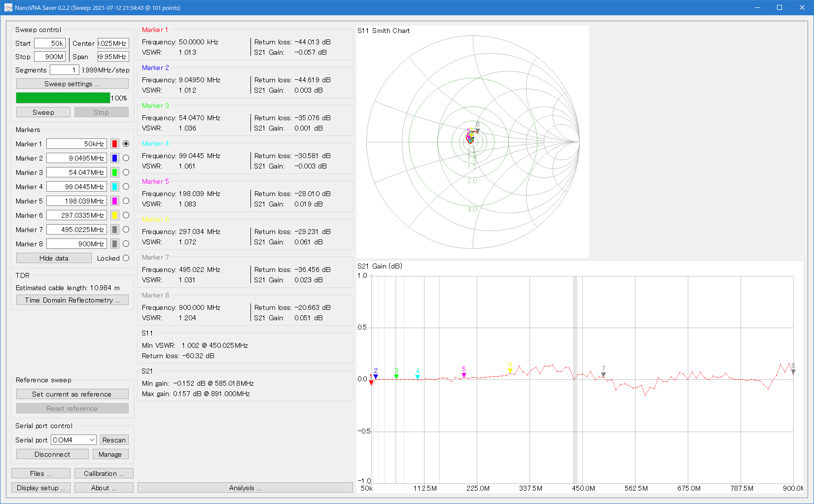This screenshot has width=814, height=504.
Task: Open the Serial port COM4 dropdown
Action: [73, 440]
